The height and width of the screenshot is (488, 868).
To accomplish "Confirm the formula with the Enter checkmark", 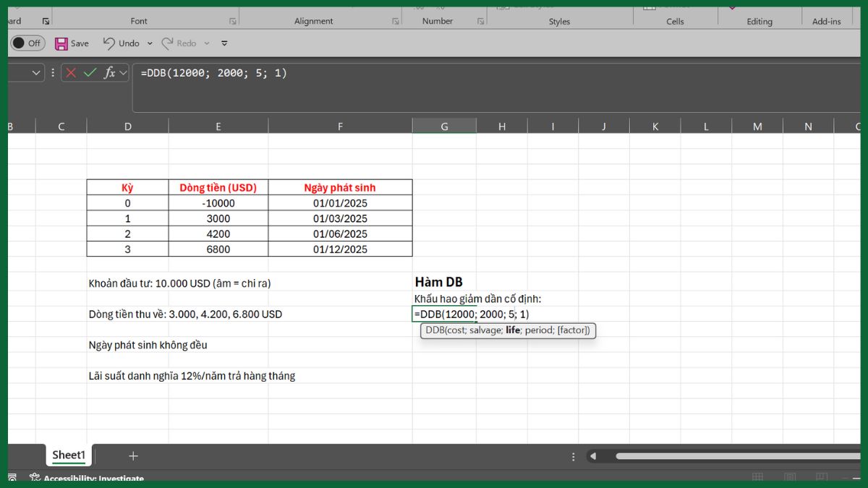I will pyautogui.click(x=90, y=72).
